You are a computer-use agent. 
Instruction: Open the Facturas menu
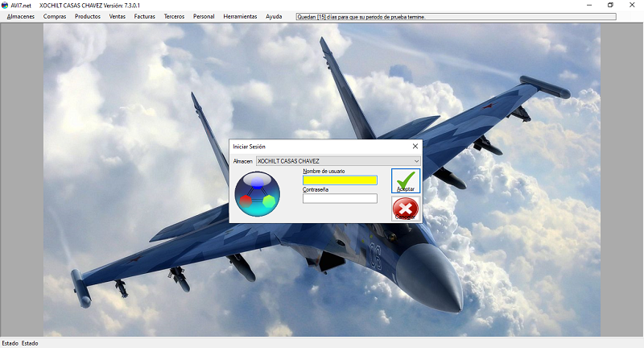[145, 16]
